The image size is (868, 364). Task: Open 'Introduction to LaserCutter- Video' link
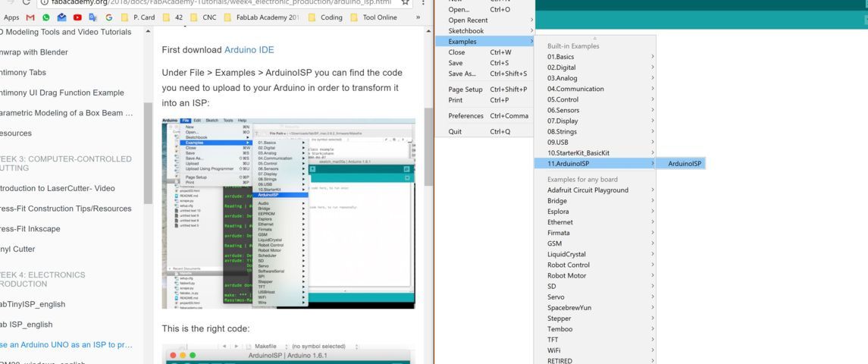pos(58,188)
